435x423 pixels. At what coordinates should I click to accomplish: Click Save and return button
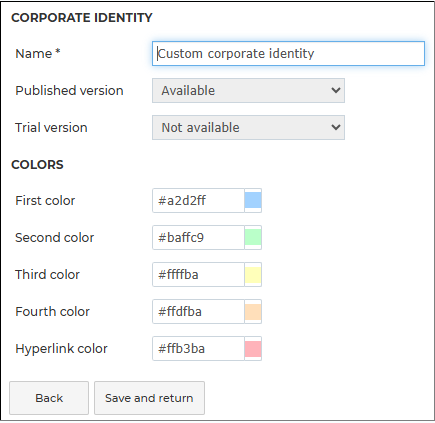click(x=149, y=398)
